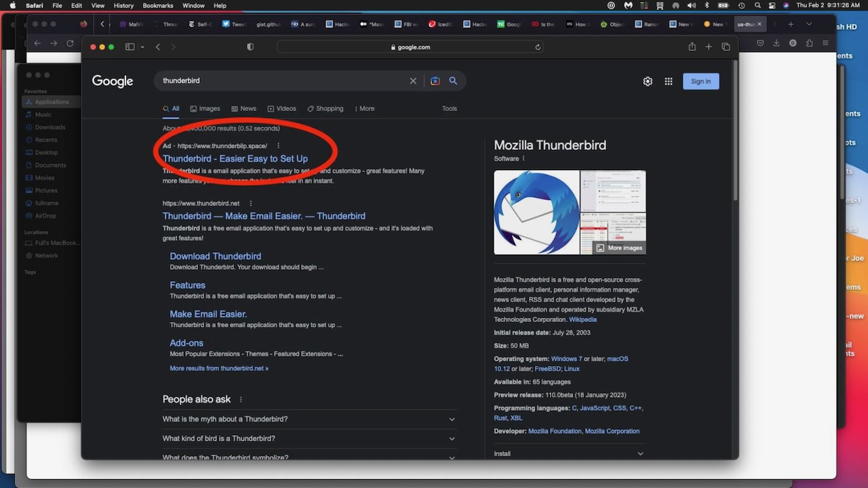Image resolution: width=868 pixels, height=488 pixels.
Task: Expand What kind of bird is a Thunderbird
Action: (x=310, y=439)
